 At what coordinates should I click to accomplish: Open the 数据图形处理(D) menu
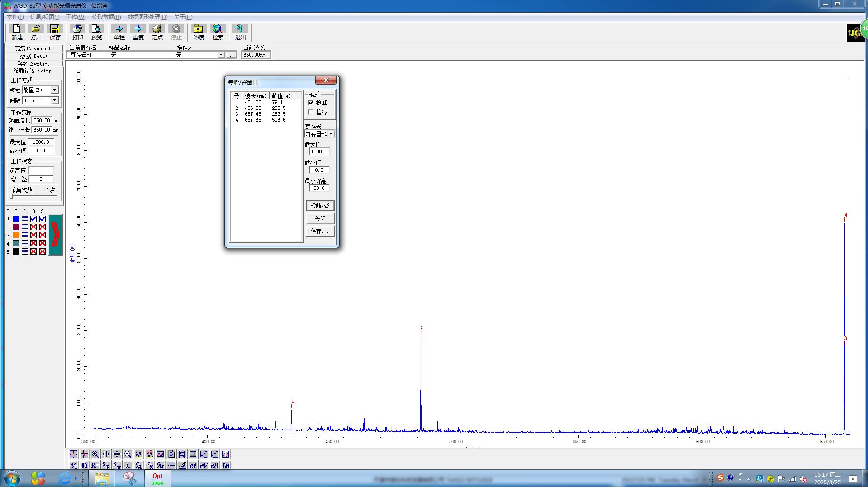click(147, 17)
